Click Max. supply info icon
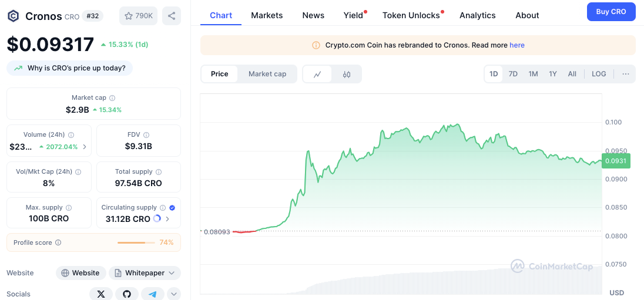The height and width of the screenshot is (300, 644). click(x=69, y=208)
